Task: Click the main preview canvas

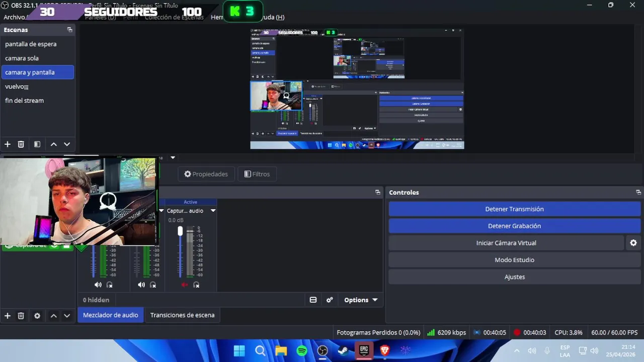Action: (357, 88)
